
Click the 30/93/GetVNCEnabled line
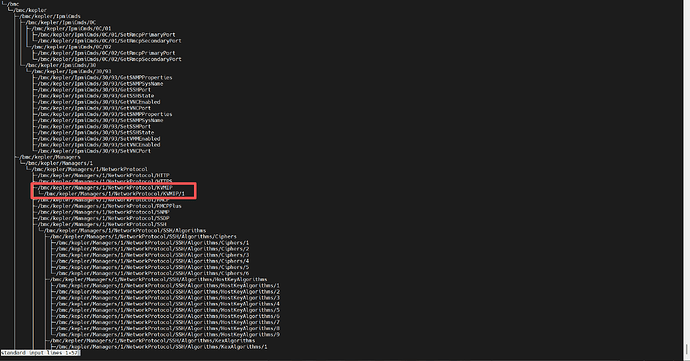(99, 102)
